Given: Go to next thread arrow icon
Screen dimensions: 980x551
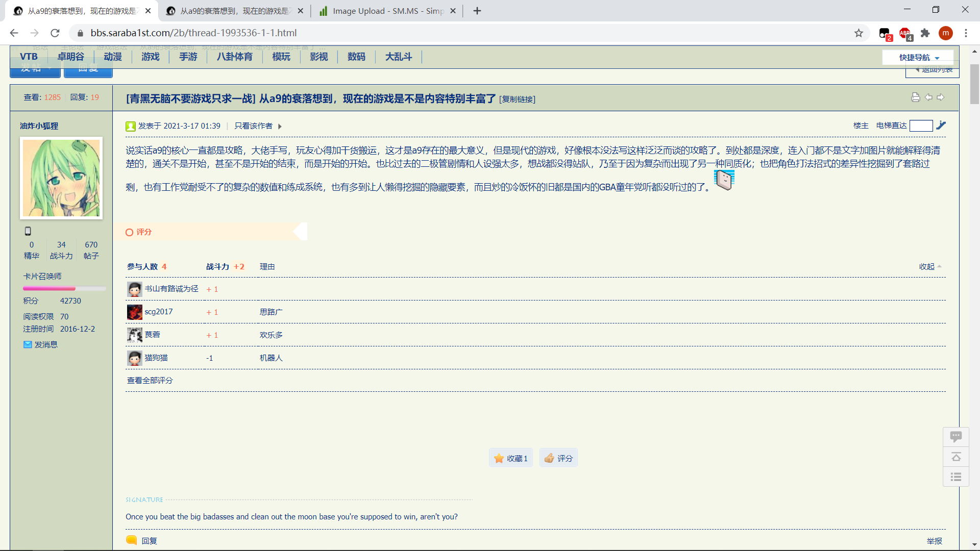Looking at the screenshot, I should 940,97.
